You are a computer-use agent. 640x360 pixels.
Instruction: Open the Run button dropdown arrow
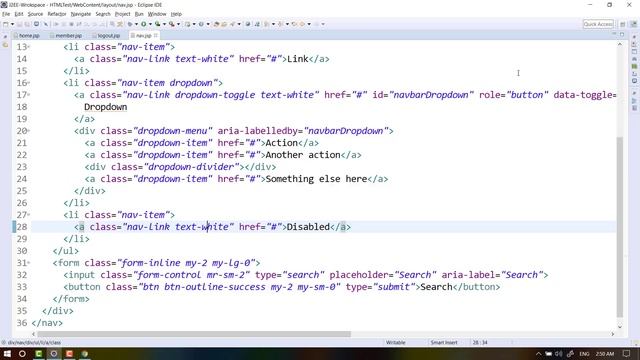point(150,24)
